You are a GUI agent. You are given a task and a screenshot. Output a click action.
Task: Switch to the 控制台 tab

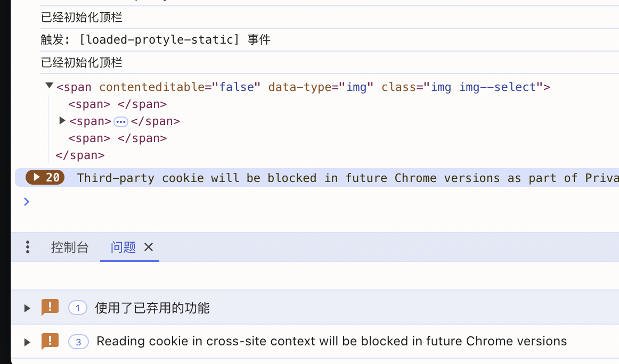(x=70, y=246)
